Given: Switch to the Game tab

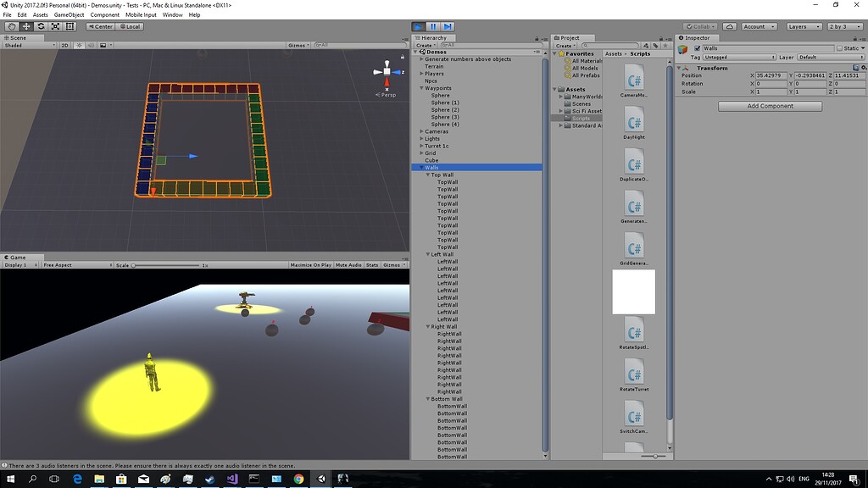Looking at the screenshot, I should tap(15, 257).
